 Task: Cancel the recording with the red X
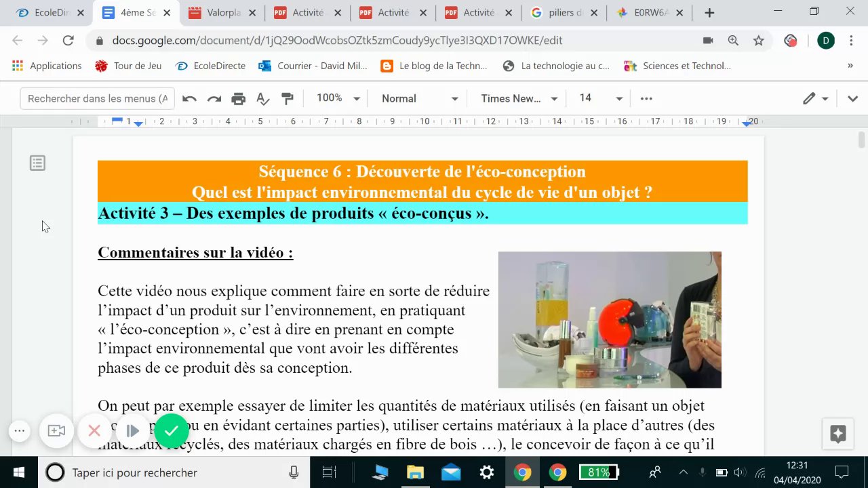click(94, 430)
